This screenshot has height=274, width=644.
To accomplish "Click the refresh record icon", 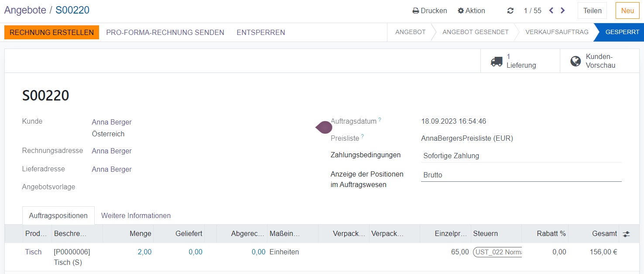I will 510,11.
